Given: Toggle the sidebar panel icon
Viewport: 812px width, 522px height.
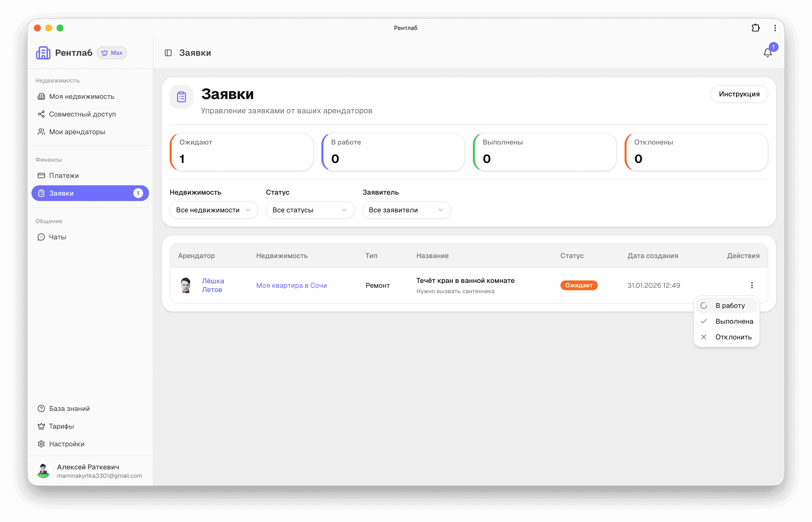Looking at the screenshot, I should tap(168, 53).
